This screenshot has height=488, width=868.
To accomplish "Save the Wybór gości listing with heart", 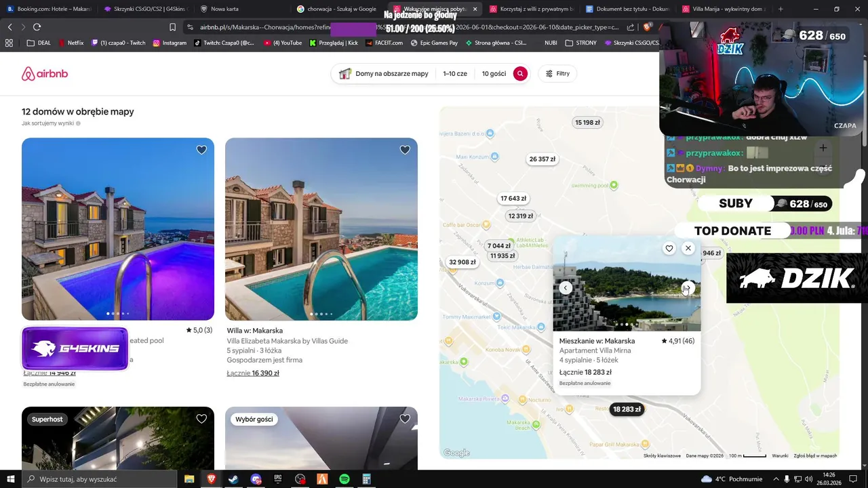I will (x=405, y=419).
